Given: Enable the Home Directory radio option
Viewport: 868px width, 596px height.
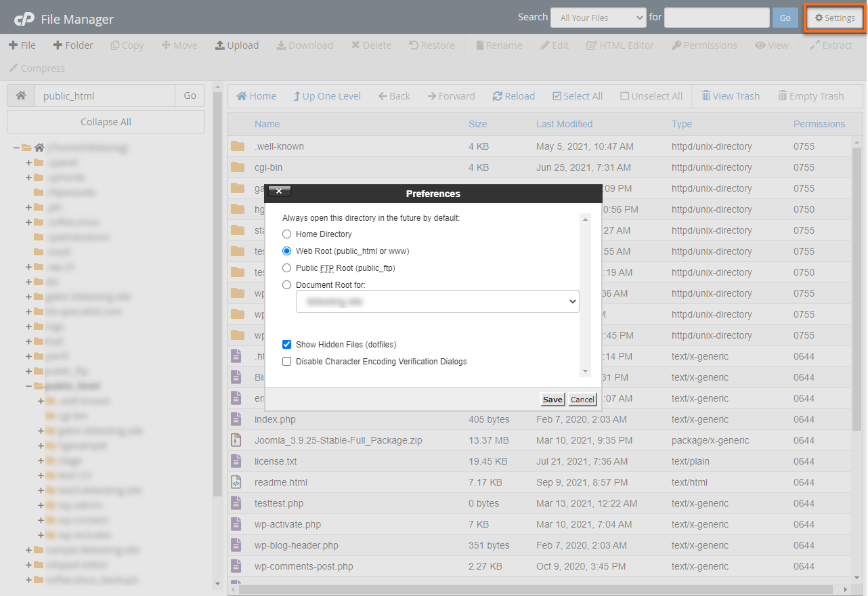Looking at the screenshot, I should pos(286,234).
